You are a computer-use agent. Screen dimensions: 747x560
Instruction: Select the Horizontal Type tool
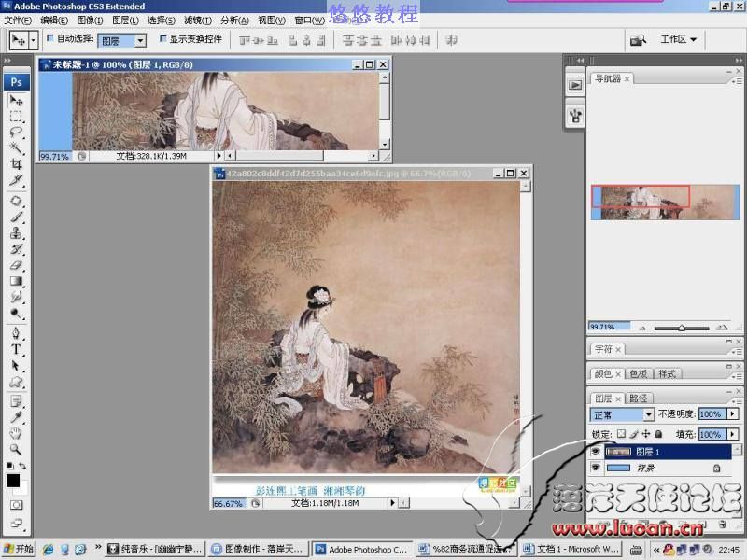coord(16,349)
